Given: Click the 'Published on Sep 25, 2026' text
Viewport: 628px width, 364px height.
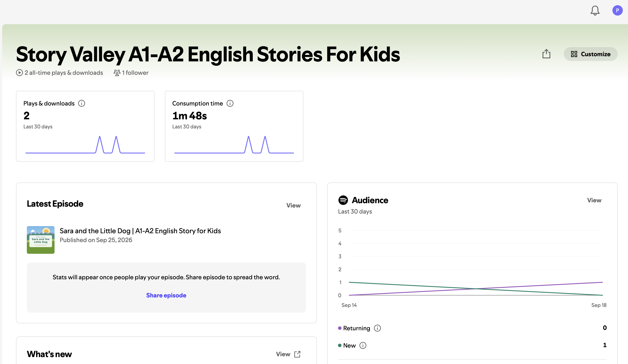Looking at the screenshot, I should click(96, 240).
